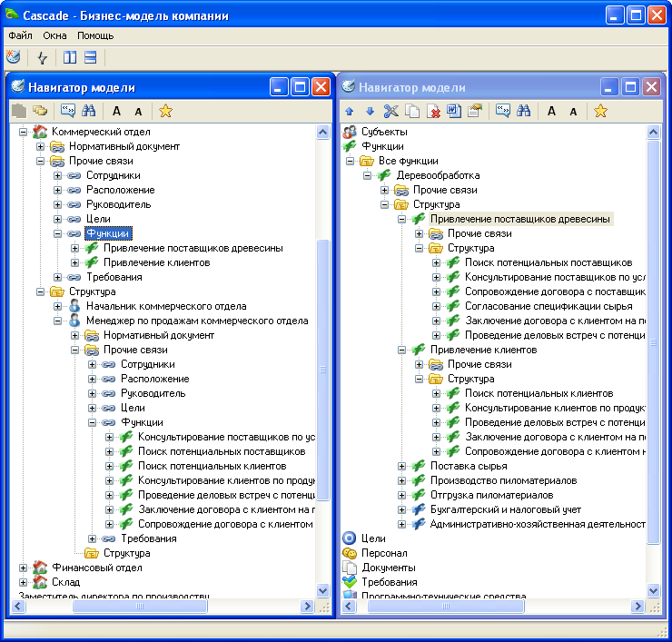Expand the Склад node
This screenshot has height=642, width=672.
pyautogui.click(x=23, y=582)
